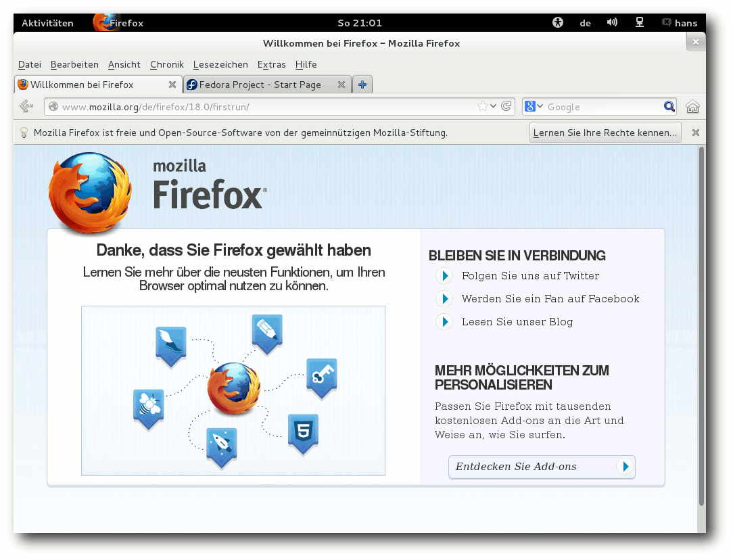Click the rocket badge icon
733x560 pixels.
point(222,448)
